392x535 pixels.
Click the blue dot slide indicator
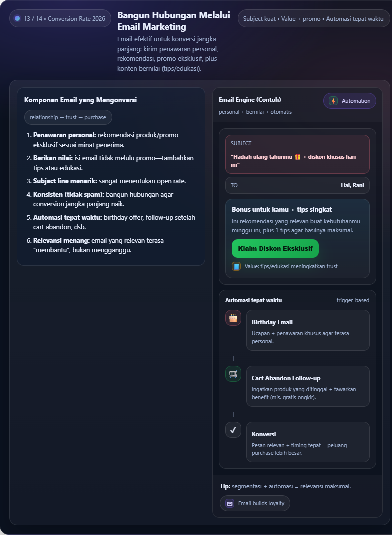click(17, 19)
